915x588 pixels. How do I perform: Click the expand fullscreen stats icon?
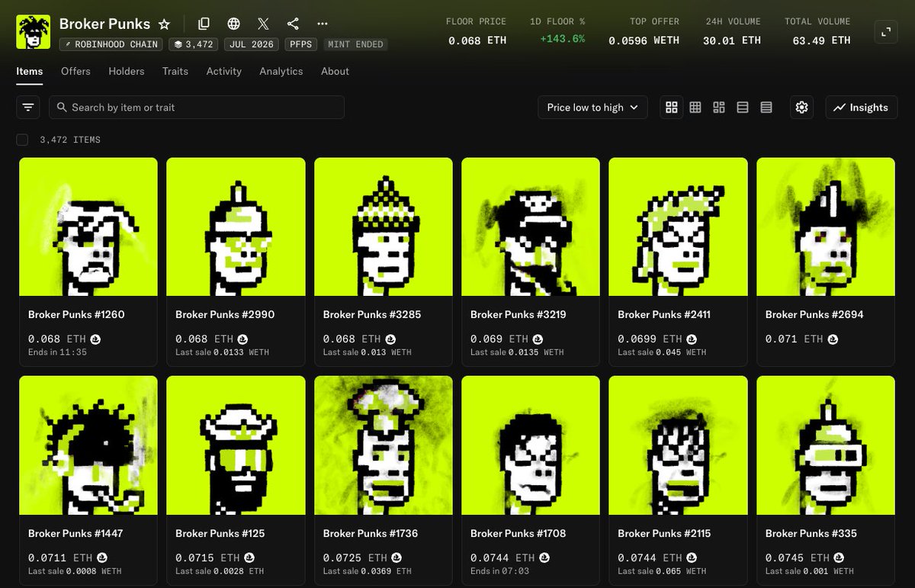pyautogui.click(x=885, y=32)
